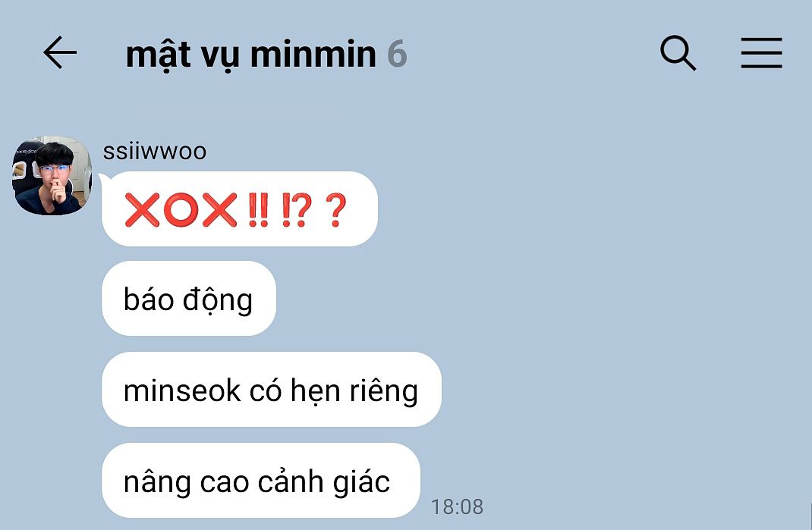This screenshot has width=812, height=530.
Task: Click the 18:08 message timestamp
Action: point(457,506)
